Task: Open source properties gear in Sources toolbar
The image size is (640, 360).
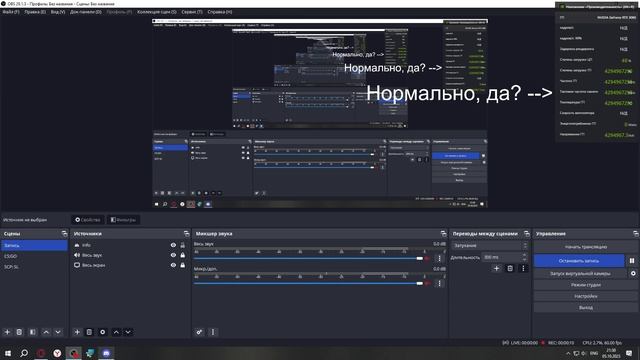Action: tap(102, 332)
